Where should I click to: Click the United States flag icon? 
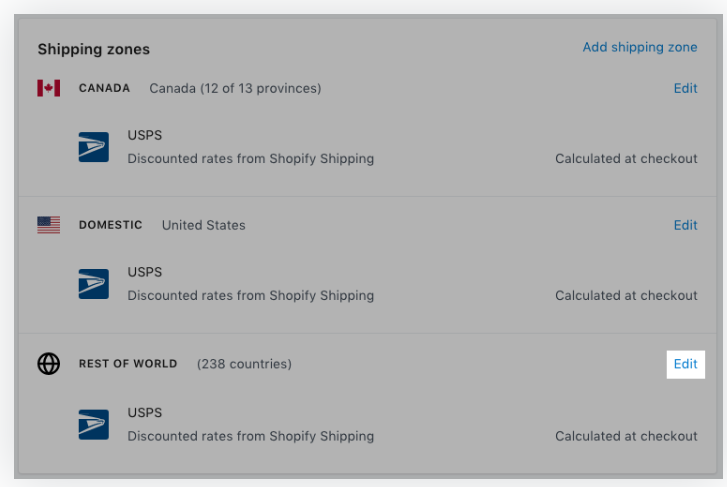click(48, 225)
